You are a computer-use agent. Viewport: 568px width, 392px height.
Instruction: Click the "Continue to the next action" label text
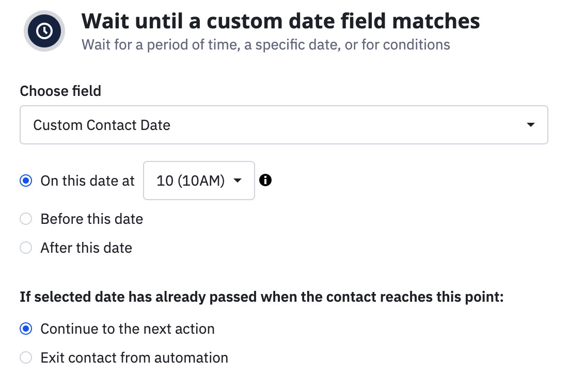click(x=128, y=329)
